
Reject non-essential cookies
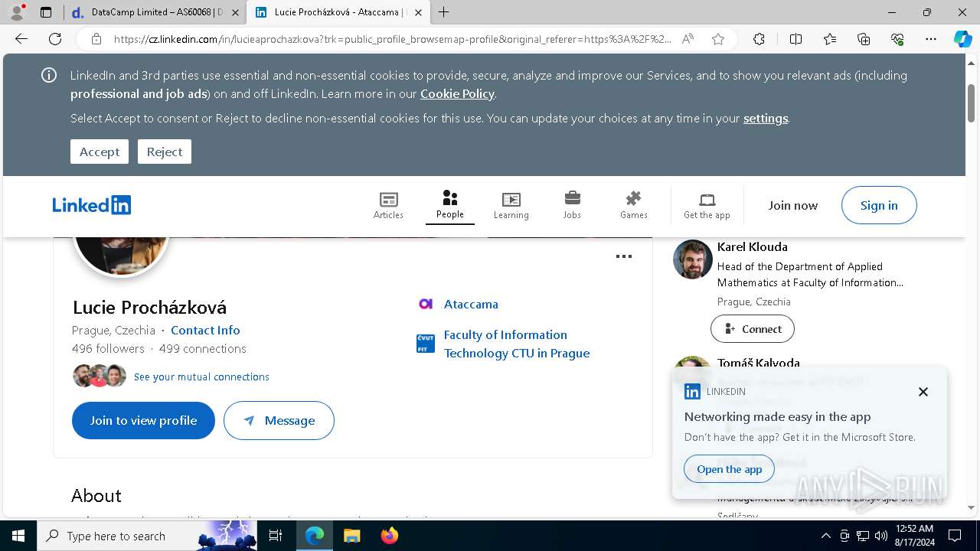coord(165,152)
